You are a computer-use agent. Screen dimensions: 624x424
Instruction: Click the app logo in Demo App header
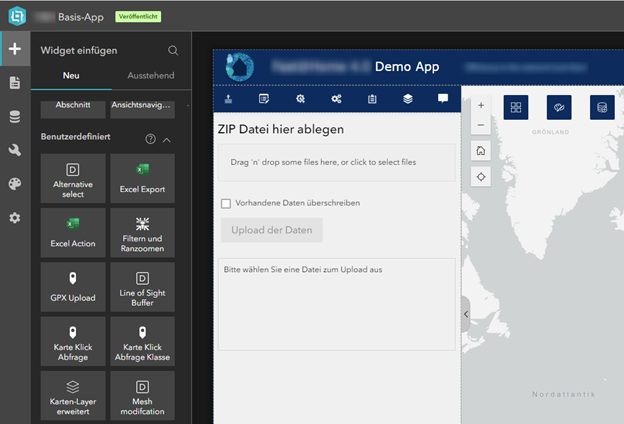pyautogui.click(x=240, y=67)
